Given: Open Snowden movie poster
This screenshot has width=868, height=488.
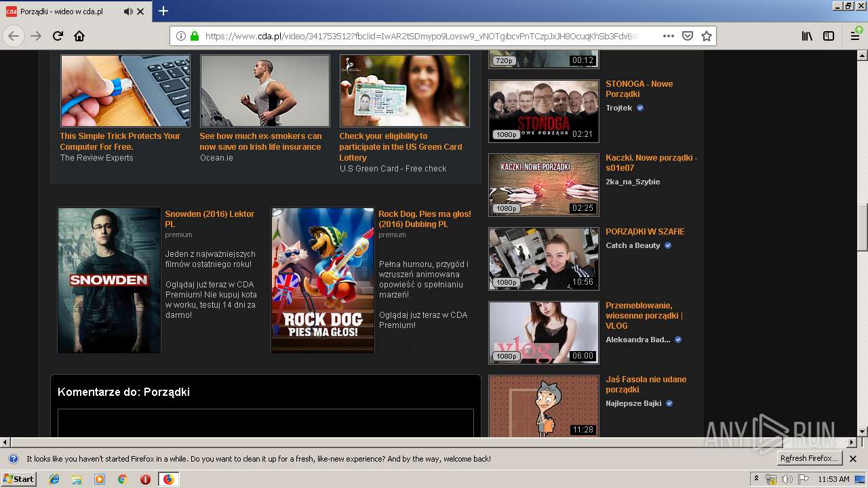Looking at the screenshot, I should (109, 280).
